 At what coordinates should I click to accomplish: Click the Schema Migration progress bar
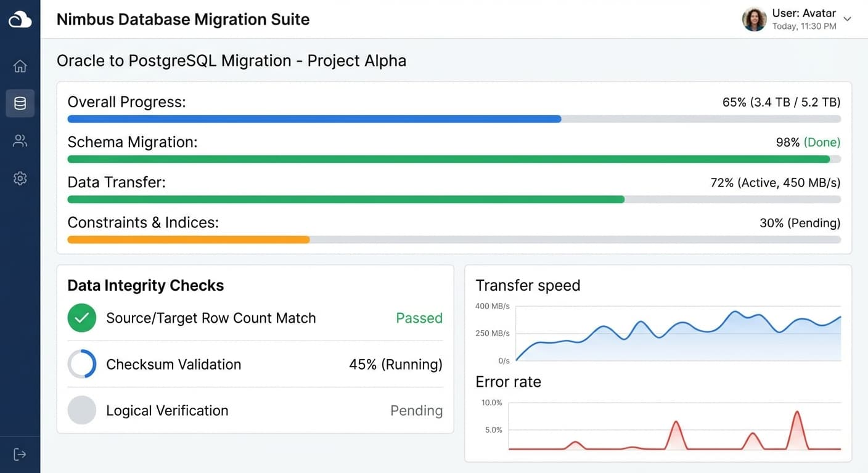(454, 159)
